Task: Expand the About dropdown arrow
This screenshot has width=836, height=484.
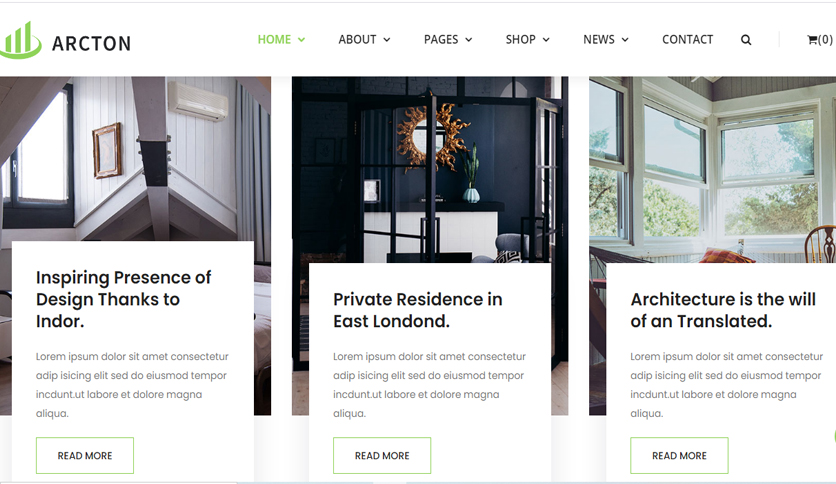Action: pos(387,40)
